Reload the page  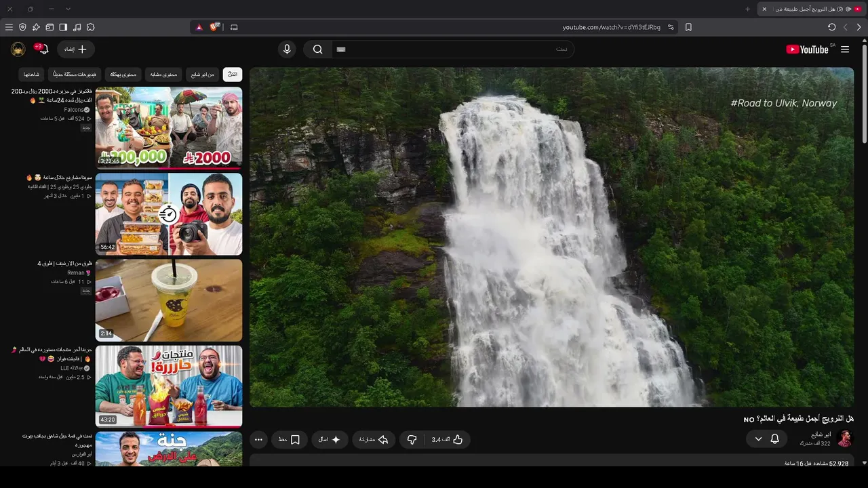832,27
